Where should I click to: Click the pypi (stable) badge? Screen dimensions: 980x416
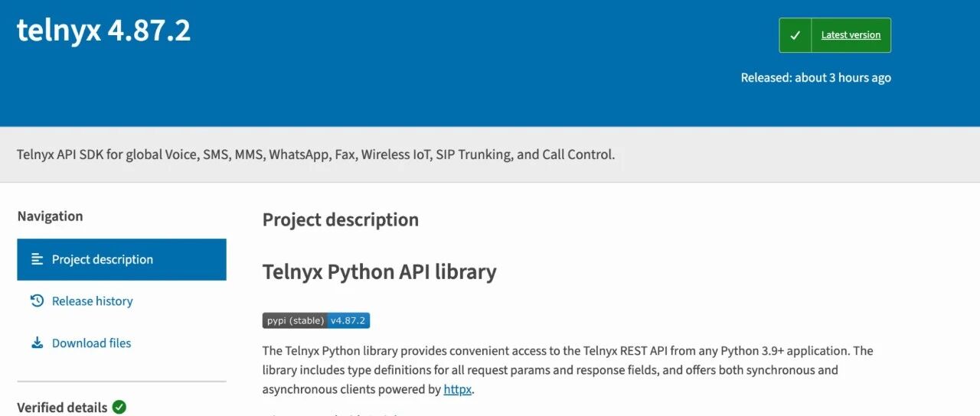(x=295, y=320)
